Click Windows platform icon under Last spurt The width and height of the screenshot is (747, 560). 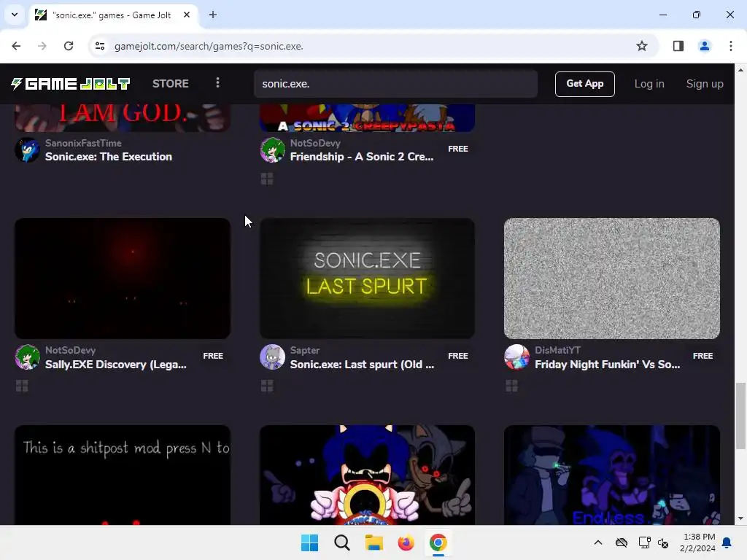pyautogui.click(x=267, y=386)
